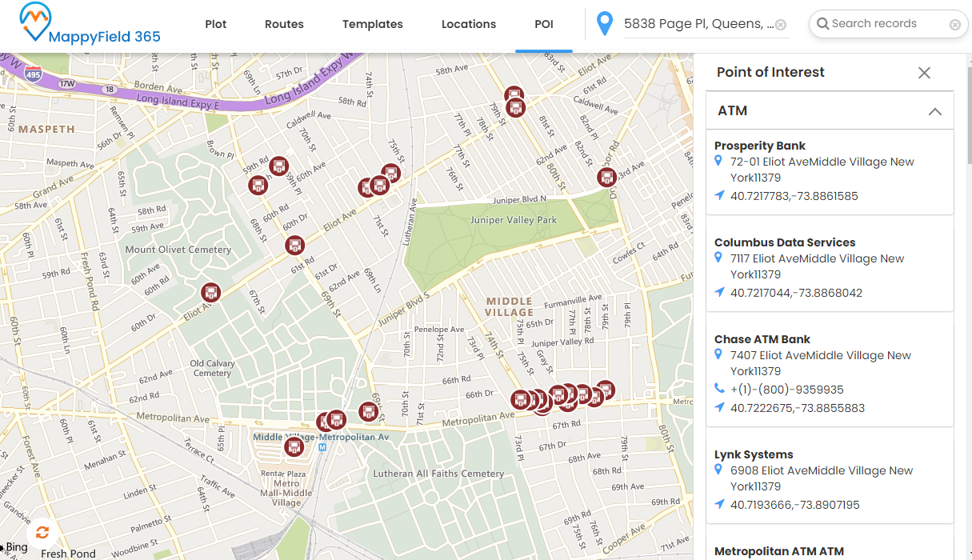Click navigation arrow icon for Columbus Data Services

719,292
